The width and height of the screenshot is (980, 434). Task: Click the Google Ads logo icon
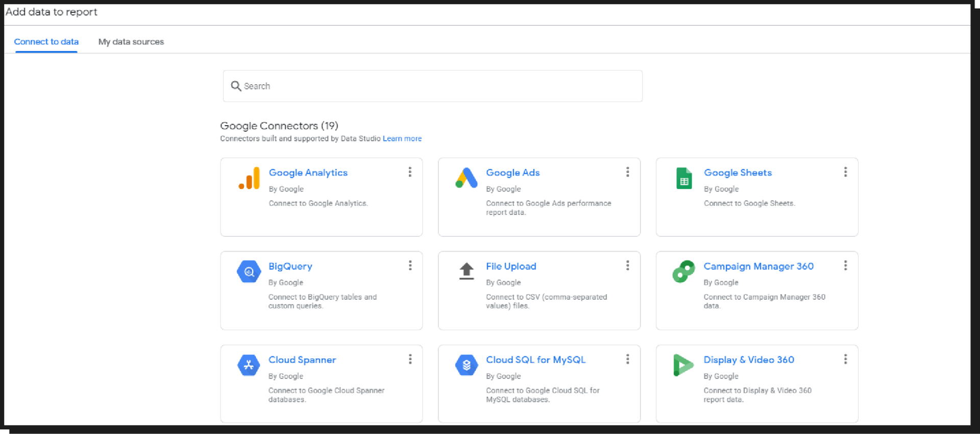(x=467, y=178)
